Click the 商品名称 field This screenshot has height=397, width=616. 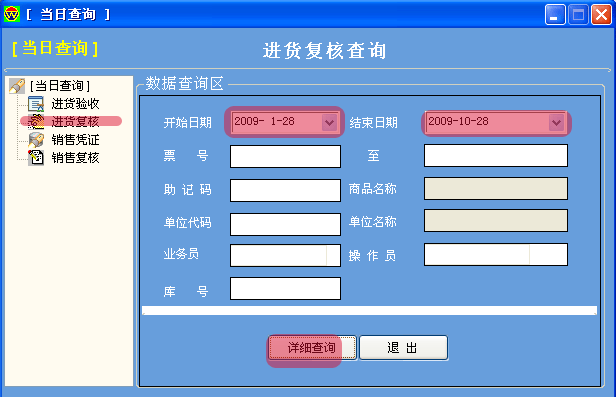(496, 188)
